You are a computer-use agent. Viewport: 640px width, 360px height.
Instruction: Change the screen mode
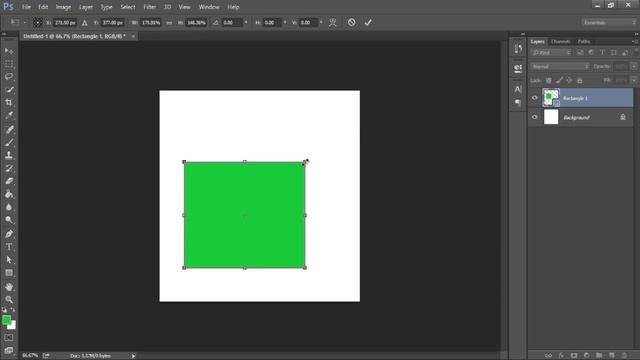(9, 350)
